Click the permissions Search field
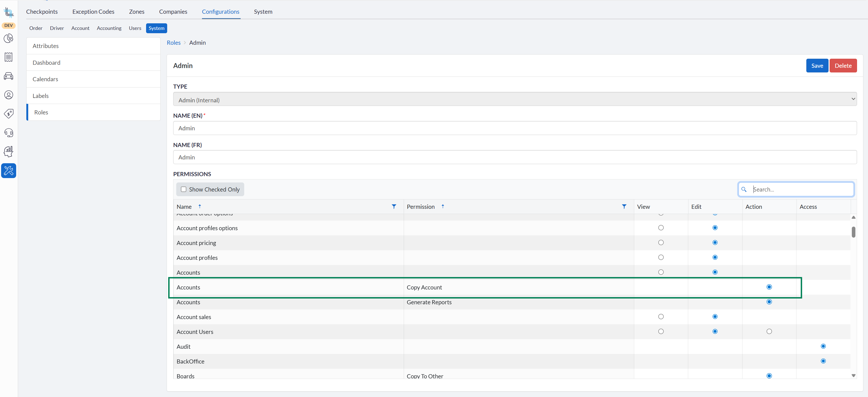Screen dimensions: 868x397 pyautogui.click(x=801, y=190)
